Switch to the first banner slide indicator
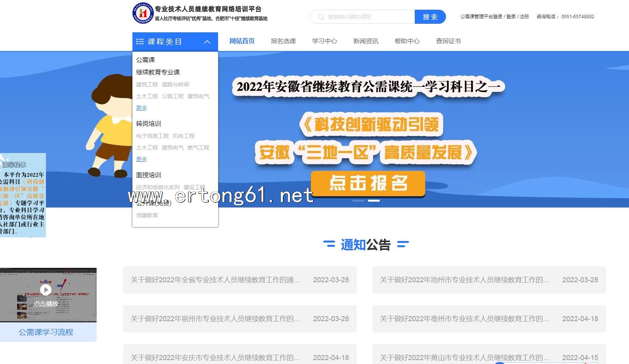 358,200
